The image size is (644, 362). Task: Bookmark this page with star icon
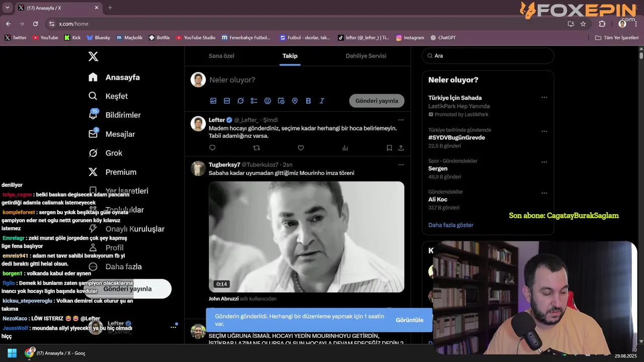pos(583,24)
